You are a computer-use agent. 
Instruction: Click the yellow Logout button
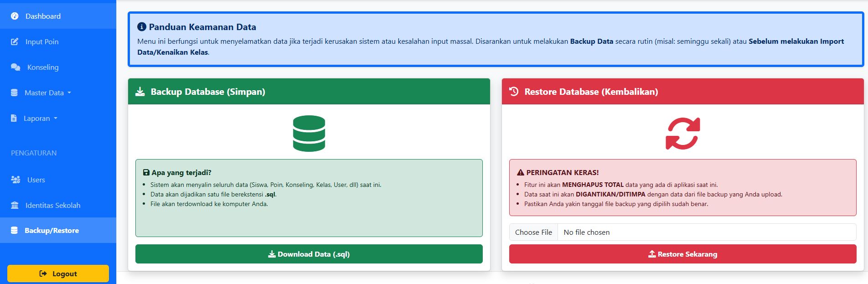click(x=58, y=274)
